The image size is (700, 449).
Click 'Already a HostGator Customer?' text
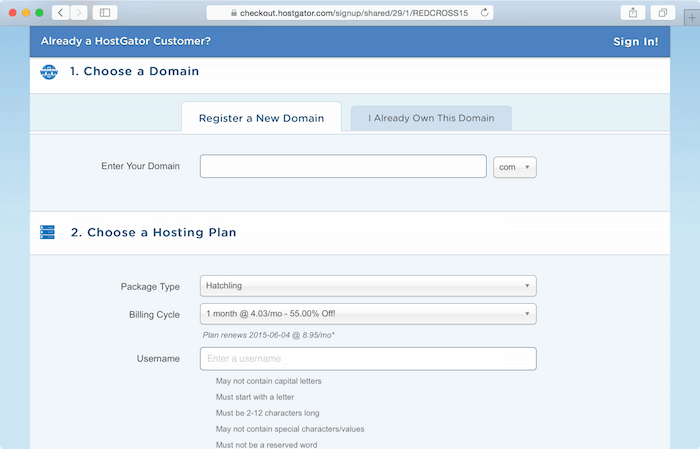(125, 41)
